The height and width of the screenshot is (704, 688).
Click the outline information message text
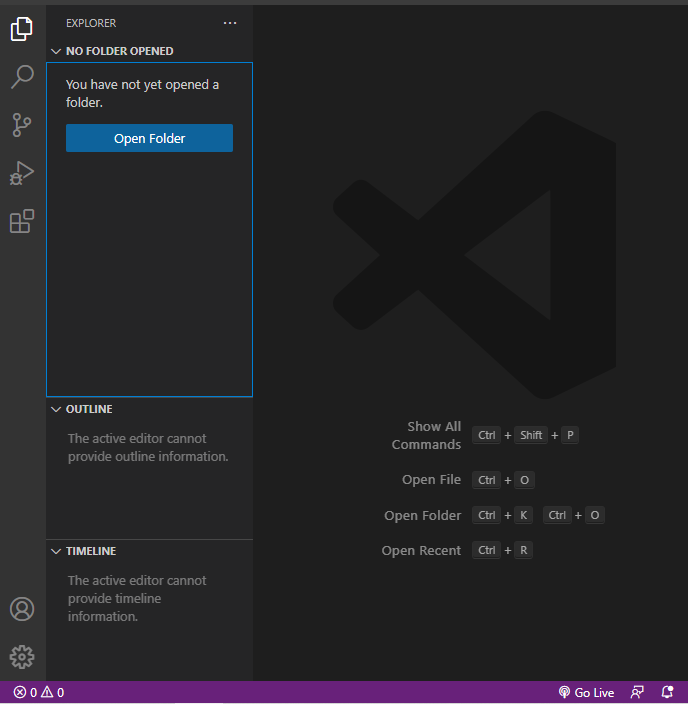pyautogui.click(x=148, y=448)
